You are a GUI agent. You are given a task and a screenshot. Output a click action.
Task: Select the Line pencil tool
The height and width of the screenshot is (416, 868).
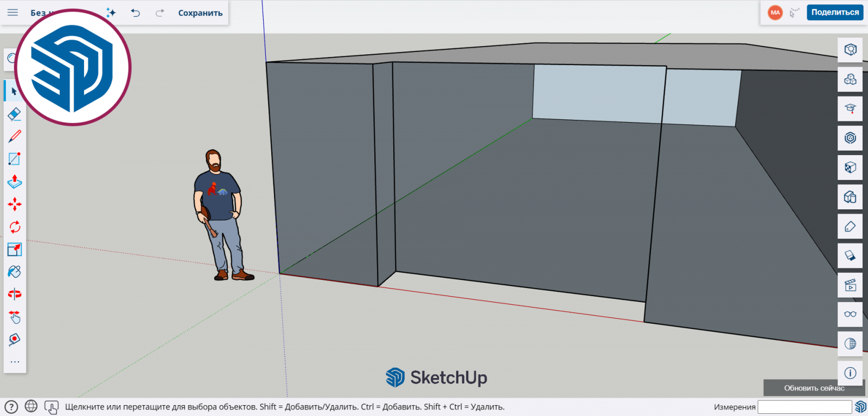tap(15, 136)
